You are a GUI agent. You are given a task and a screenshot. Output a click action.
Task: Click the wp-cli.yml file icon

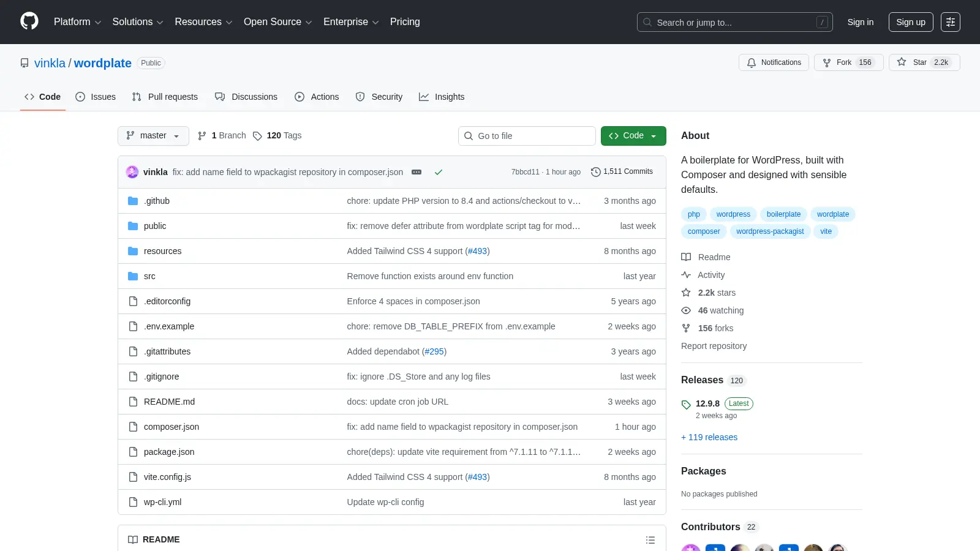(x=133, y=502)
